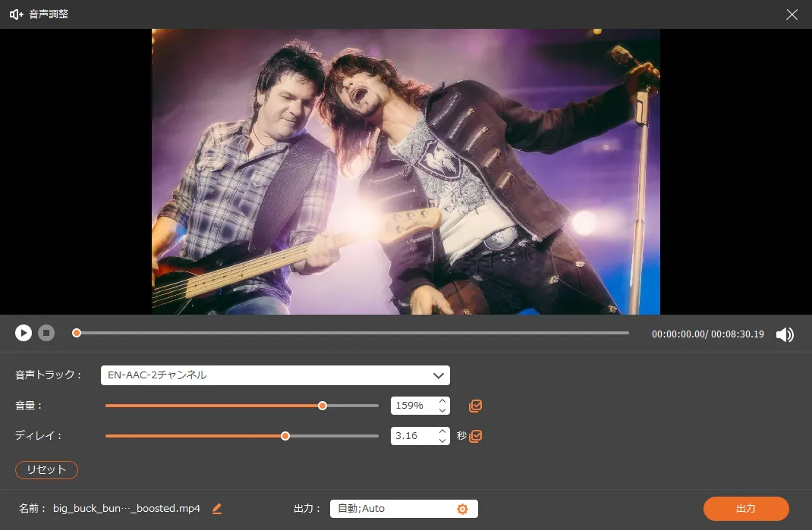Viewport: 812px width, 530px height.
Task: Click the playback seek bar handle
Action: [77, 333]
